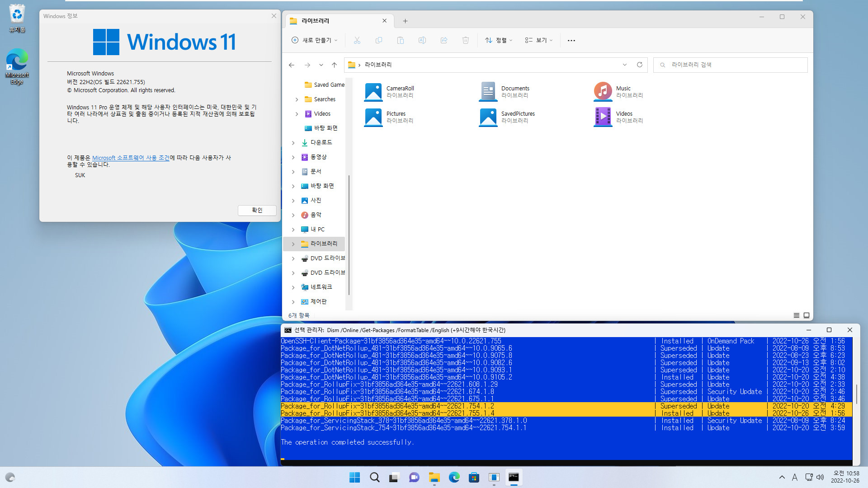Click the Cut scissors icon in Explorer toolbar
Viewport: 868px width, 488px height.
click(x=357, y=40)
